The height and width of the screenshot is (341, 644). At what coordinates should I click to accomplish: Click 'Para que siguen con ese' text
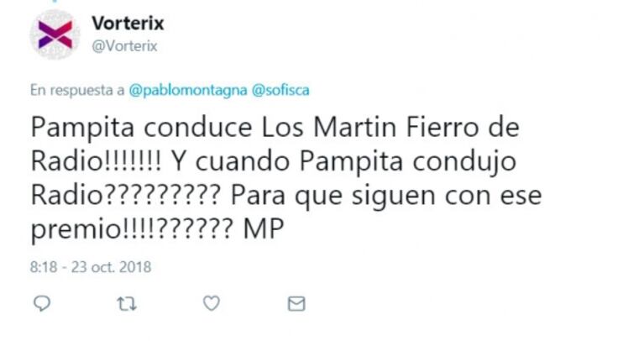[x=386, y=196]
